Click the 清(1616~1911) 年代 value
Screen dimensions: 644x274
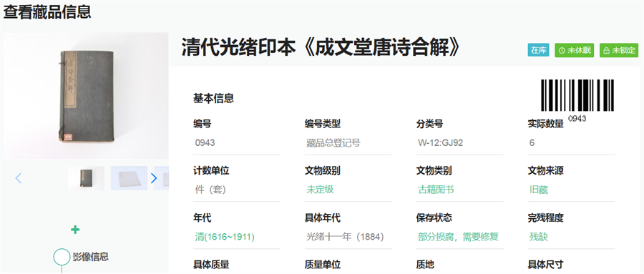[225, 237]
